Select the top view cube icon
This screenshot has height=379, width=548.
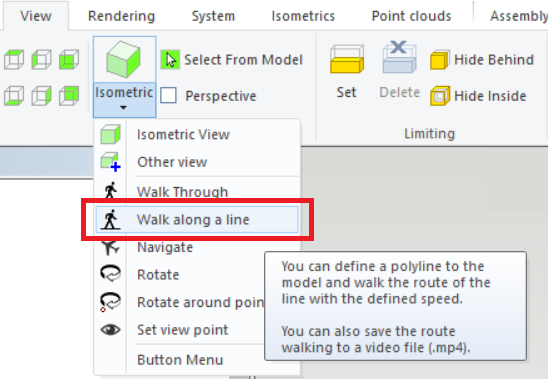14,59
